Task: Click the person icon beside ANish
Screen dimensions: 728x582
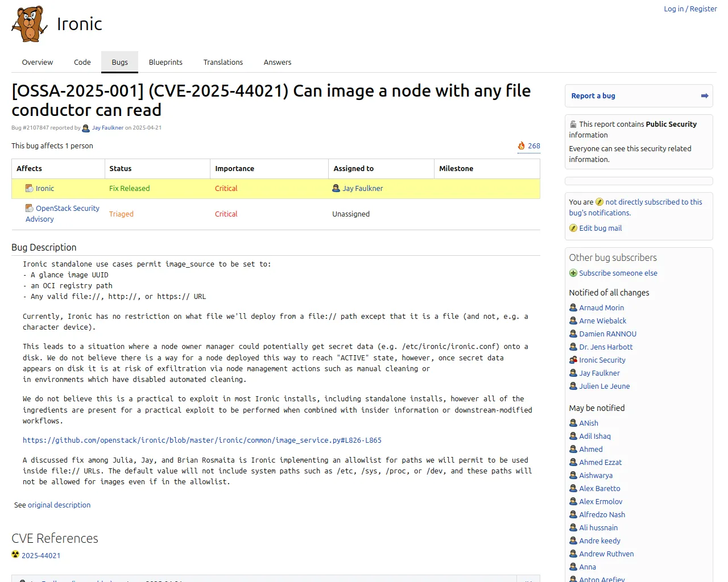Action: pyautogui.click(x=573, y=423)
